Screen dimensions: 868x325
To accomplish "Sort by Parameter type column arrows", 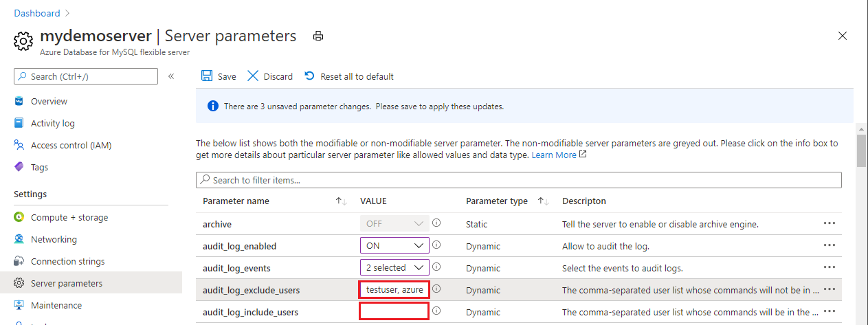I will tap(543, 201).
